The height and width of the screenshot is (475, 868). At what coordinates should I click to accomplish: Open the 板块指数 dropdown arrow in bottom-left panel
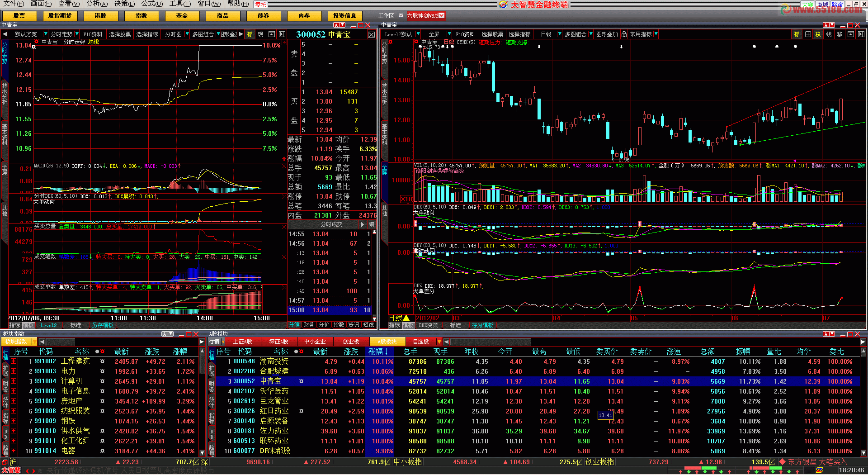click(x=33, y=342)
